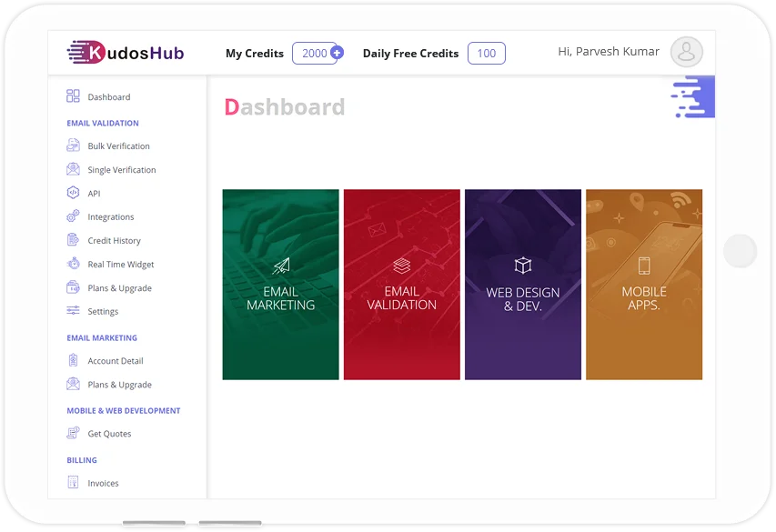Click the Settings sliders icon
Screen dimensions: 776x532
point(74,310)
